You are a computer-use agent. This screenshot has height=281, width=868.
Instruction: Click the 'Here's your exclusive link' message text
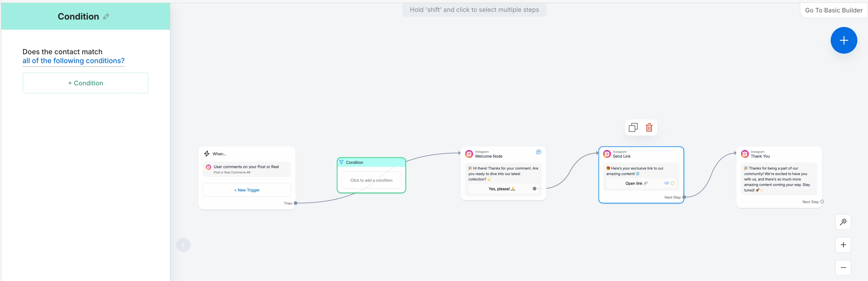point(635,171)
